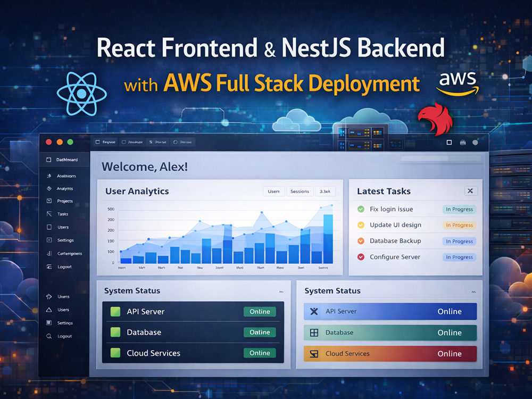Click the In Progress badge for Fix login issue
The width and height of the screenshot is (532, 399).
460,209
